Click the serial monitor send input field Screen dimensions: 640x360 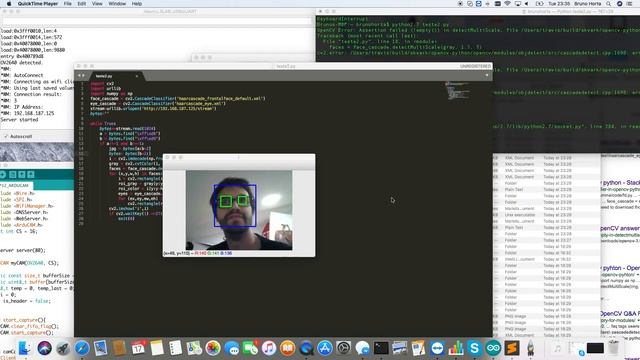point(156,21)
